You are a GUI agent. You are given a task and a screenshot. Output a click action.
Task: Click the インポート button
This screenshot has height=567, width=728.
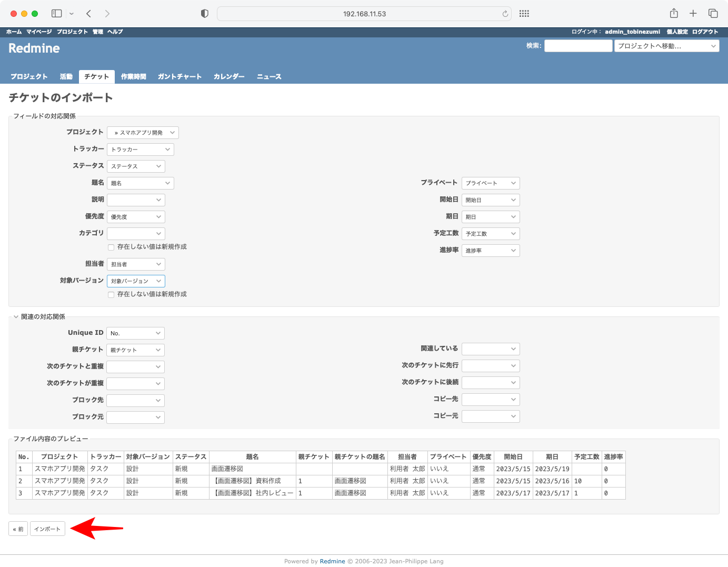(47, 529)
